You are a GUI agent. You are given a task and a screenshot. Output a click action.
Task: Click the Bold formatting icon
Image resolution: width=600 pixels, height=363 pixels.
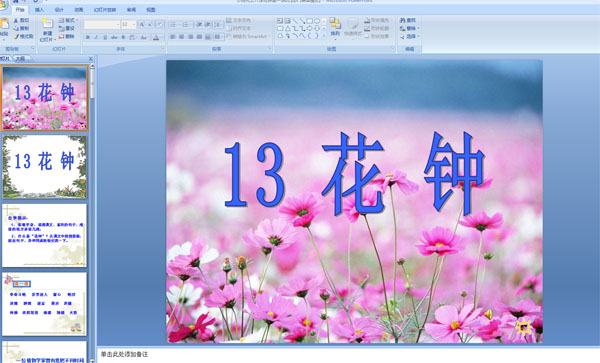pos(88,37)
